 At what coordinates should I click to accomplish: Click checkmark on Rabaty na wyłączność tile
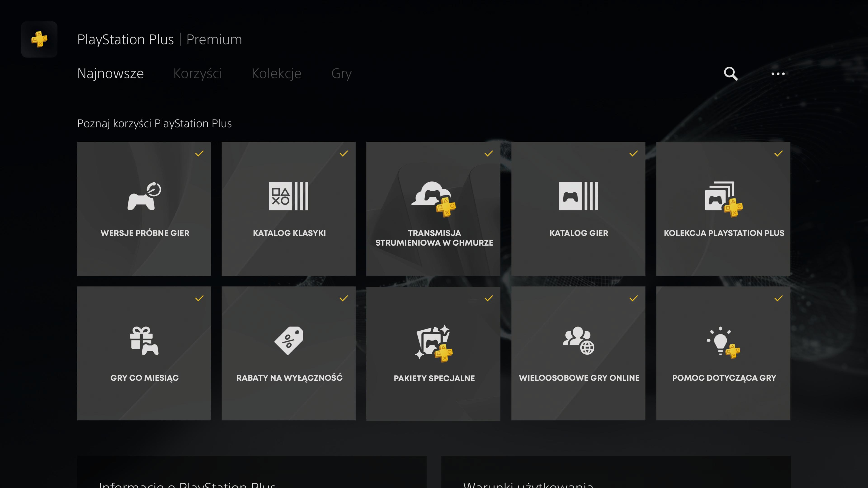click(344, 298)
